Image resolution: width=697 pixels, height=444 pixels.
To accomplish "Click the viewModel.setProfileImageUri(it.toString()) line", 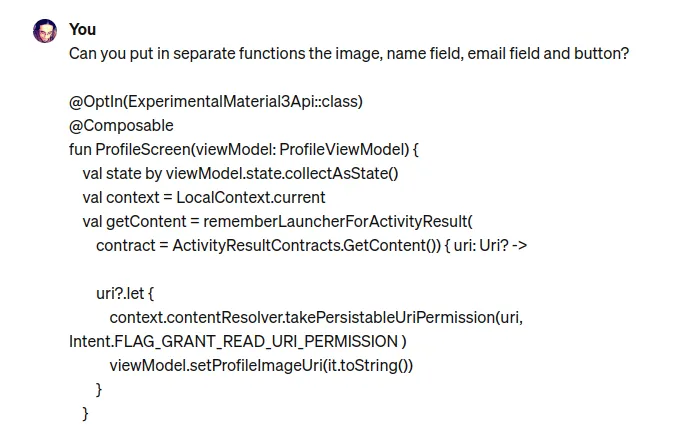I will point(260,365).
